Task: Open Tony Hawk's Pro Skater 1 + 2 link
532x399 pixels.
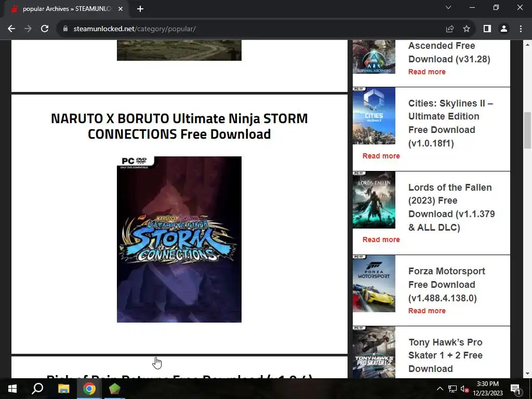Action: click(x=445, y=355)
